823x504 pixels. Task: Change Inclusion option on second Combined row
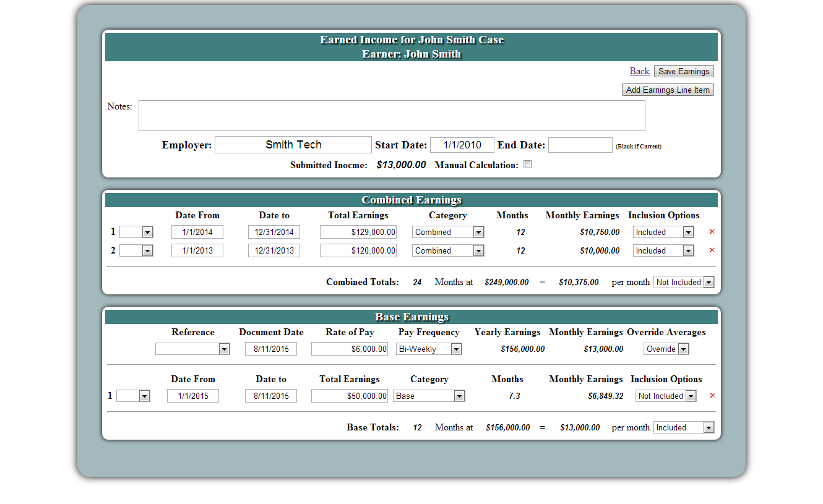pyautogui.click(x=663, y=250)
